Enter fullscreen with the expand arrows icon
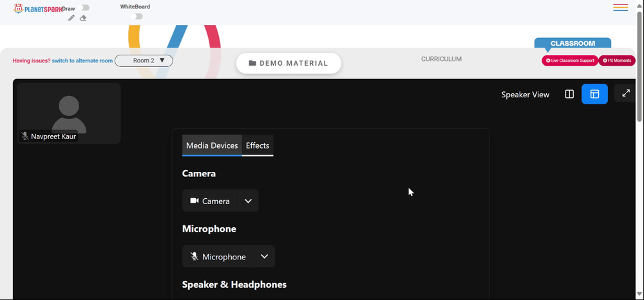 tap(625, 93)
